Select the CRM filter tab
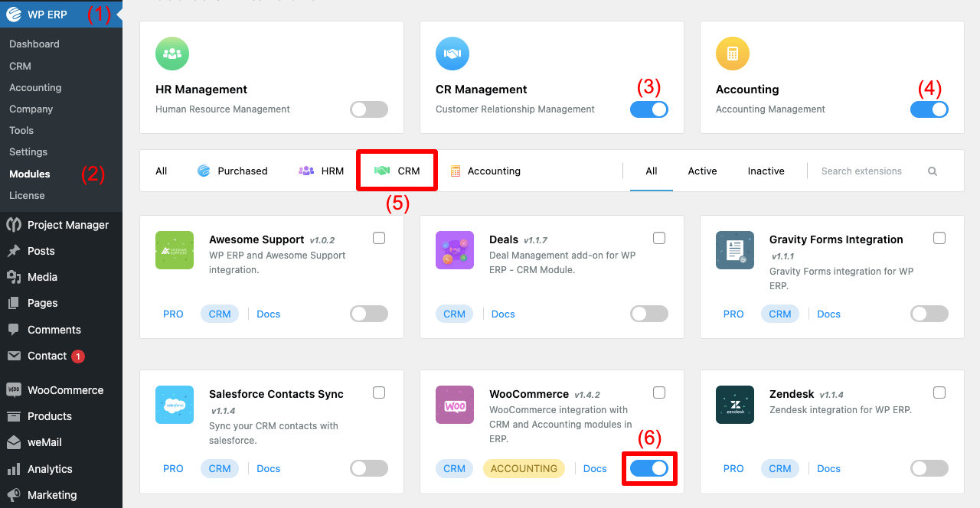 click(x=397, y=171)
